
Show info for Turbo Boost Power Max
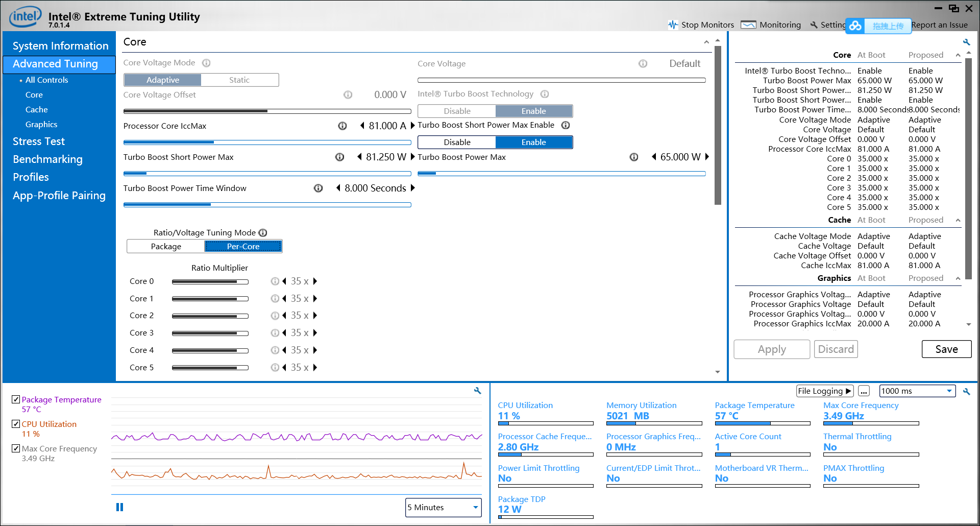tap(634, 157)
